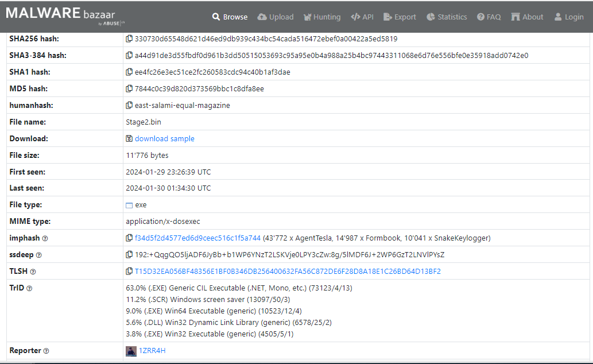The image size is (593, 364).
Task: Copy the ssdeep hash value
Action: 129,255
